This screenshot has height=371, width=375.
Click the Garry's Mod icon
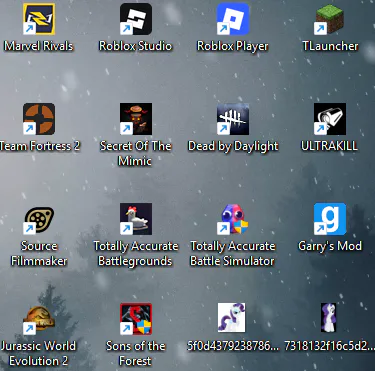pyautogui.click(x=330, y=219)
